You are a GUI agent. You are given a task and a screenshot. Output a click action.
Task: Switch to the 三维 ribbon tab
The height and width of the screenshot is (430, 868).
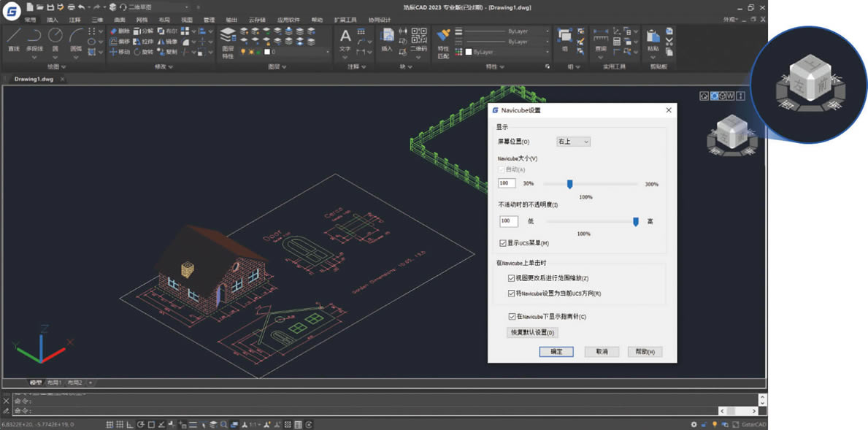point(98,20)
